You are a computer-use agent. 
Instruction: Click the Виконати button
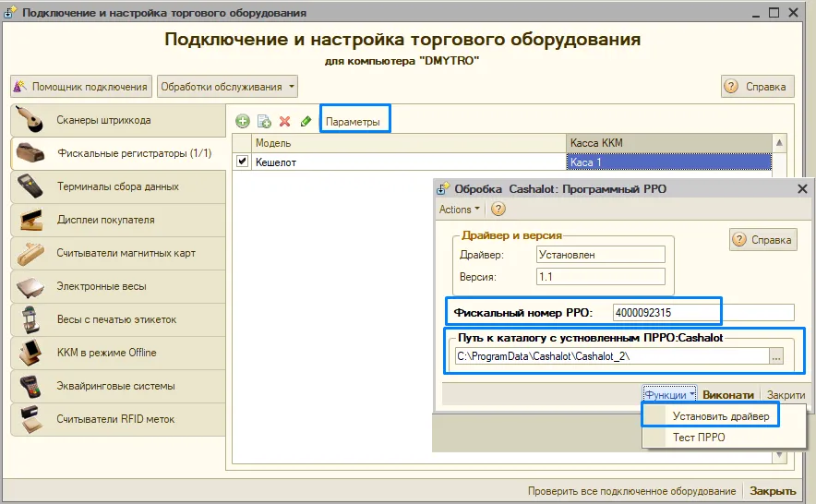pos(728,395)
